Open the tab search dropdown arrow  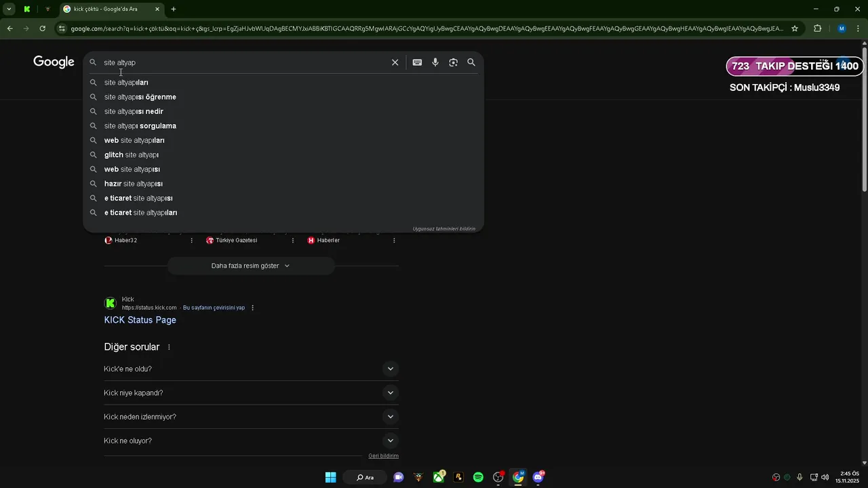[x=9, y=9]
